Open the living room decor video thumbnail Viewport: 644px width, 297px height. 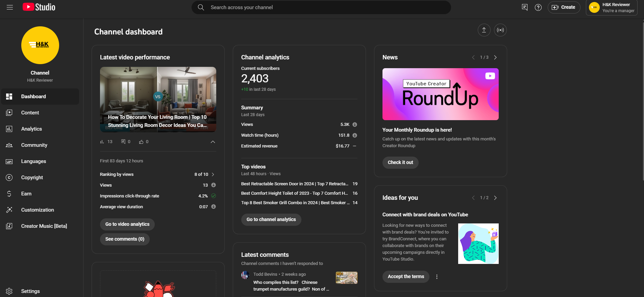tap(158, 99)
